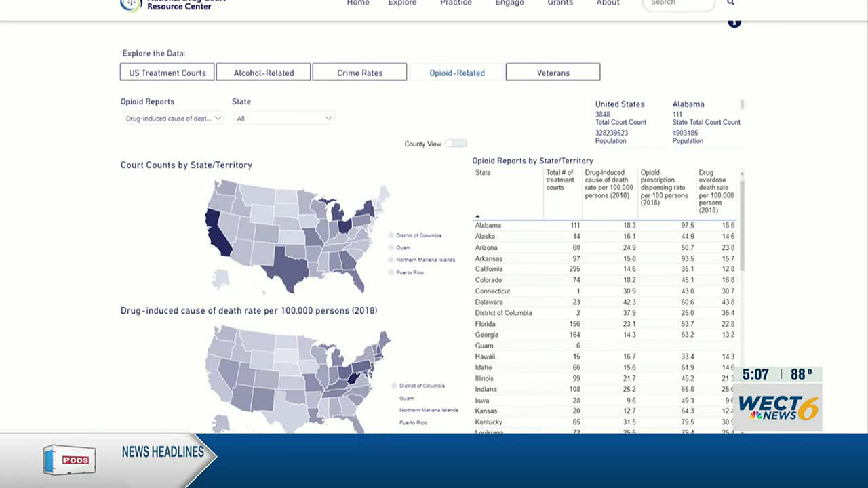Select the Connecticut row in the table
The image size is (868, 488).
(x=604, y=291)
